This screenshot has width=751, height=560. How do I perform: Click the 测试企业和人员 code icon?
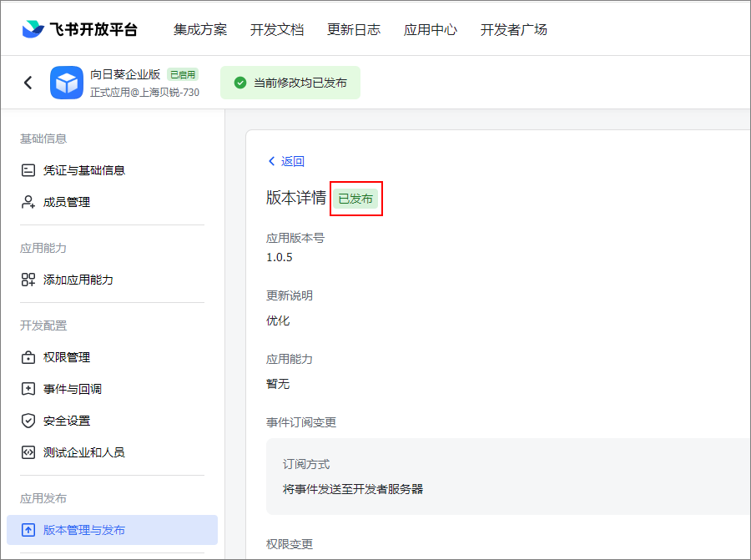pos(28,452)
